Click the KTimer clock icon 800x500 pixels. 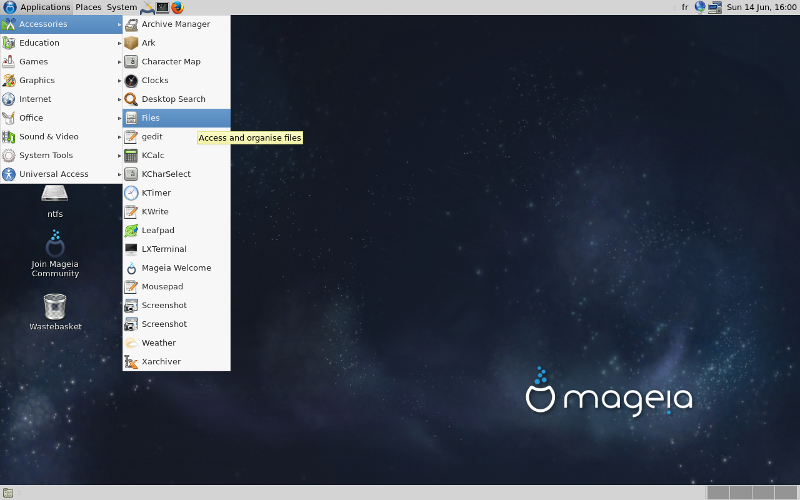click(131, 193)
